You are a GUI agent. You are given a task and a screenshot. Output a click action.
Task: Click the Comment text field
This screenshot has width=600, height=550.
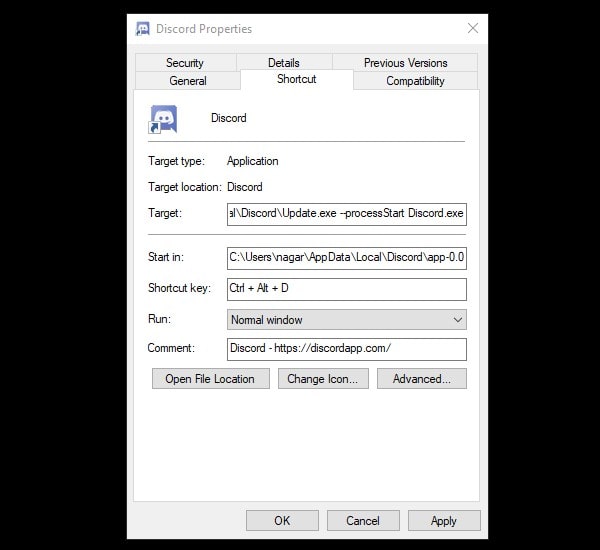[x=346, y=349]
